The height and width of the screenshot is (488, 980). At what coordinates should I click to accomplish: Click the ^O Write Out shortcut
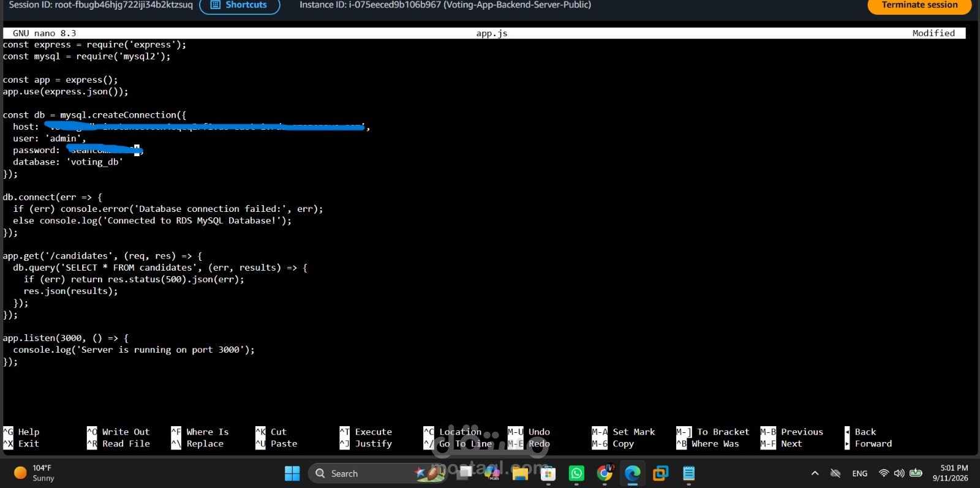pyautogui.click(x=118, y=432)
